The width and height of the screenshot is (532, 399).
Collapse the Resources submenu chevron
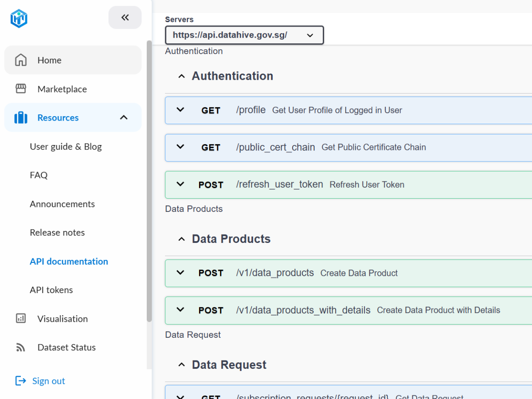pos(124,117)
